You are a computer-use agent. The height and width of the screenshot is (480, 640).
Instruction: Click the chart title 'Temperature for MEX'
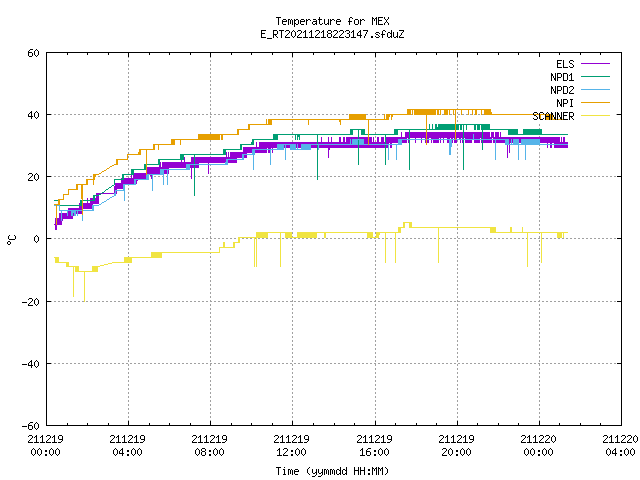(x=332, y=21)
